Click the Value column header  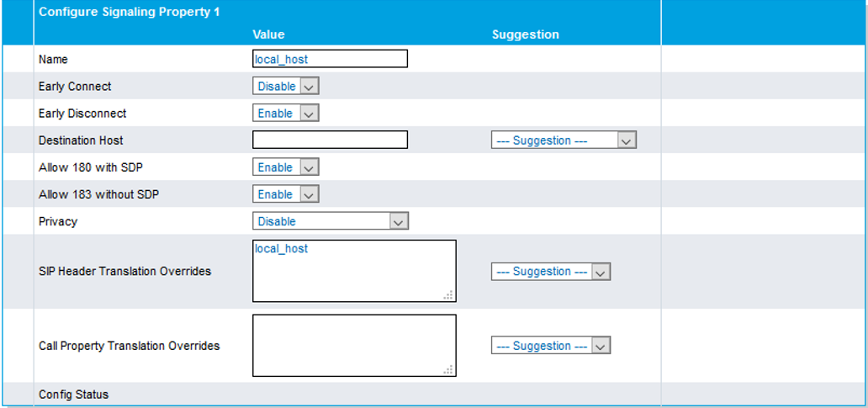point(268,34)
